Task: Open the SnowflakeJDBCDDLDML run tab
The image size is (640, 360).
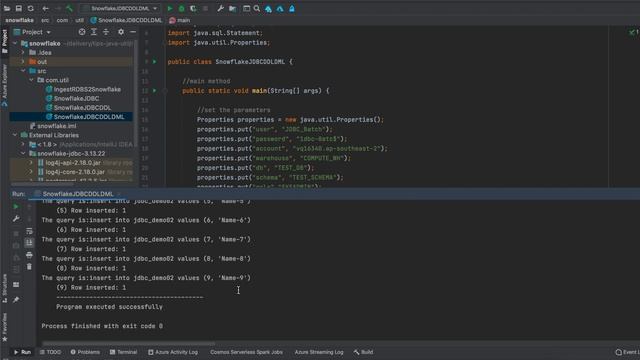Action: (78, 194)
